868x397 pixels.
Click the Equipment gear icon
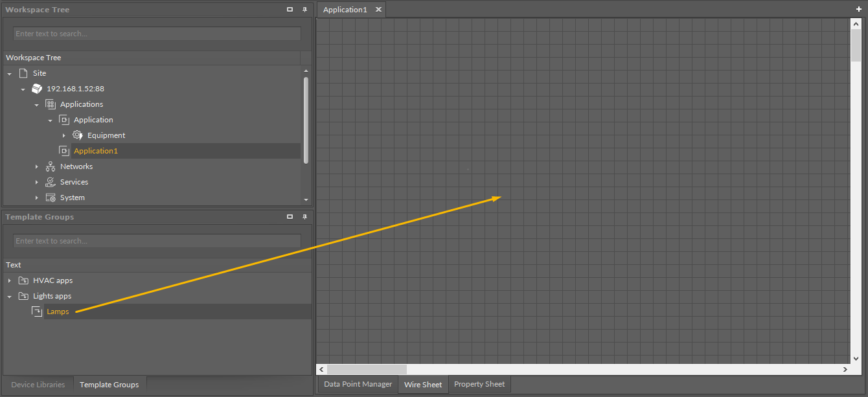pos(78,135)
